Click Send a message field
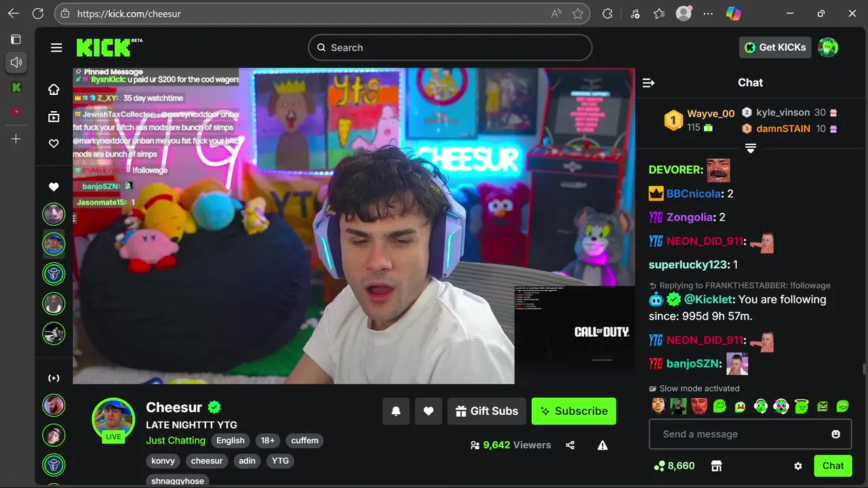Viewport: 868px width, 488px height. pos(750,434)
